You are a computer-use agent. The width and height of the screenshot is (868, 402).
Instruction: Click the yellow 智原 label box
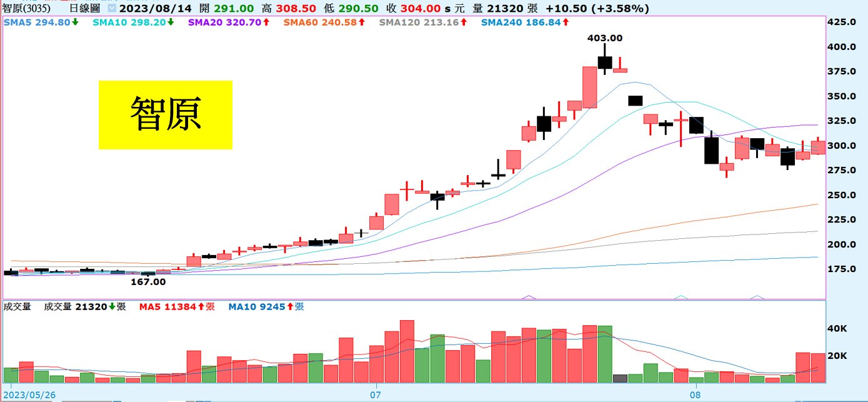(166, 115)
